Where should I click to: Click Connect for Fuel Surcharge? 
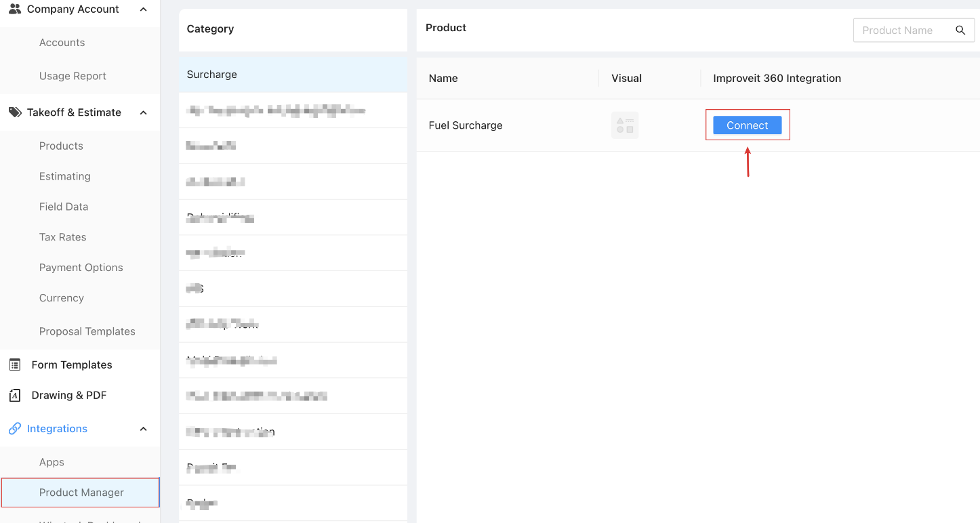coord(747,125)
